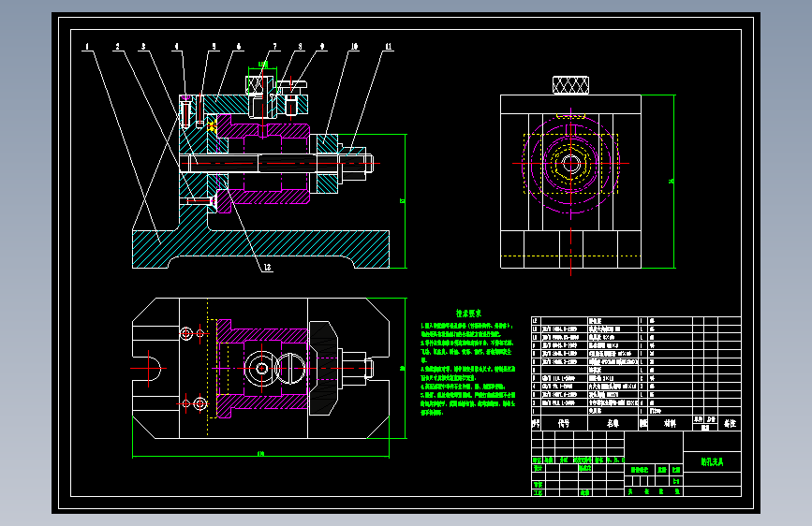Select the bottom width dimension of plan view
812x526 pixels.
[260, 454]
